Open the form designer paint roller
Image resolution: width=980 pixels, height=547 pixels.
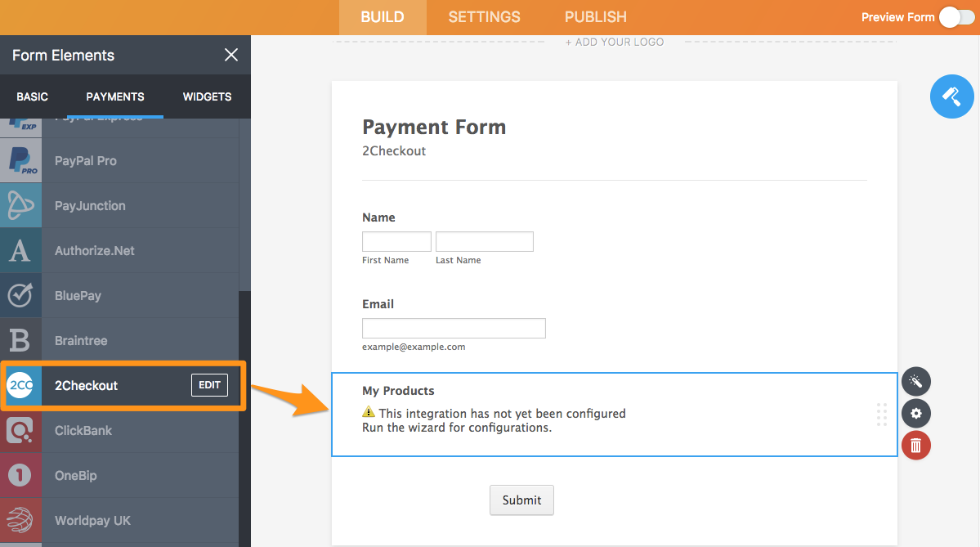click(x=951, y=96)
